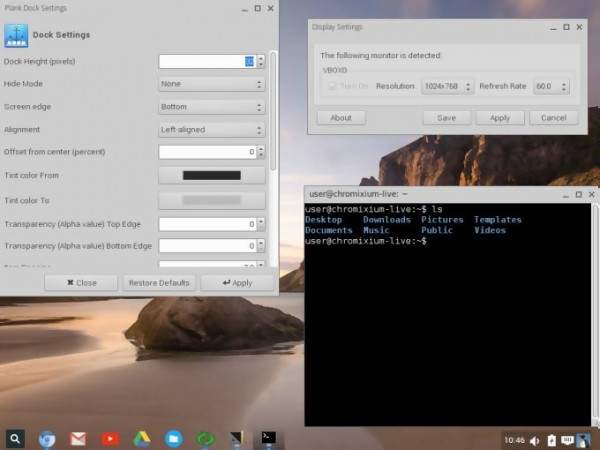Click the Dock Height input field
600x450 pixels.
(208, 61)
